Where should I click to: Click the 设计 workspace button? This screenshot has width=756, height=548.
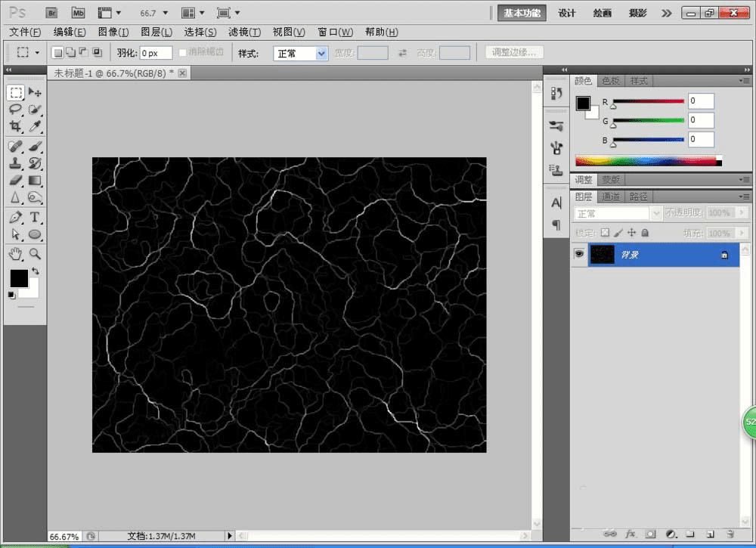(x=567, y=13)
